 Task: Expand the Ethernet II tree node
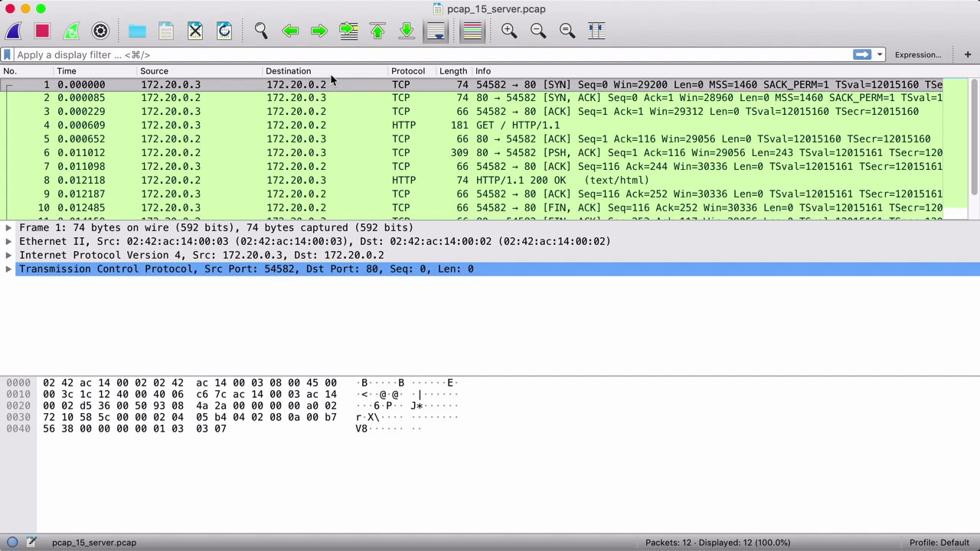click(8, 242)
